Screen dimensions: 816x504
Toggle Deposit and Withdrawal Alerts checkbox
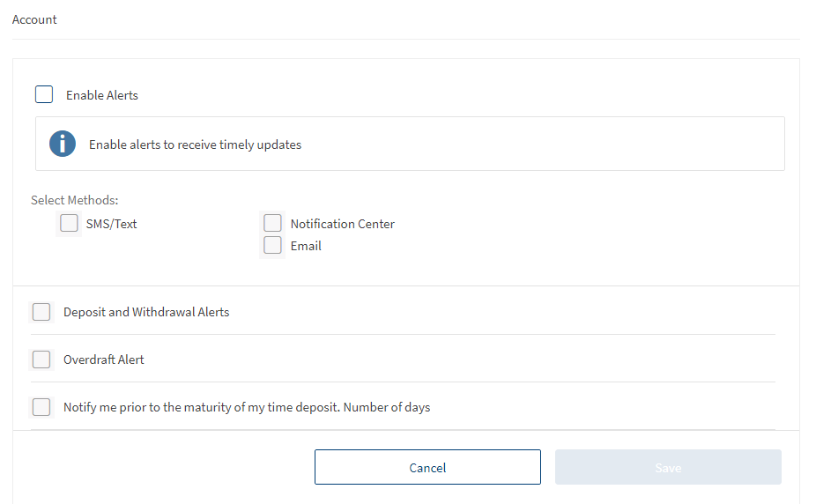[x=41, y=312]
